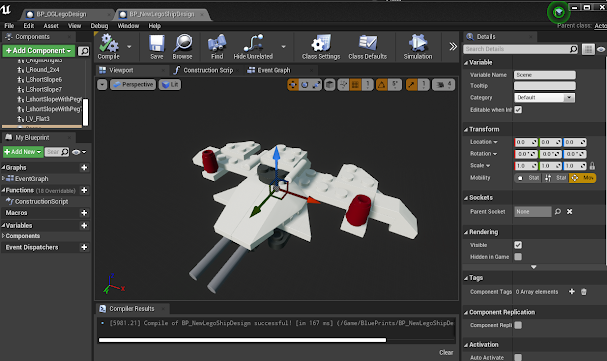
Task: Switch to the Event Graph tab
Action: tap(274, 70)
